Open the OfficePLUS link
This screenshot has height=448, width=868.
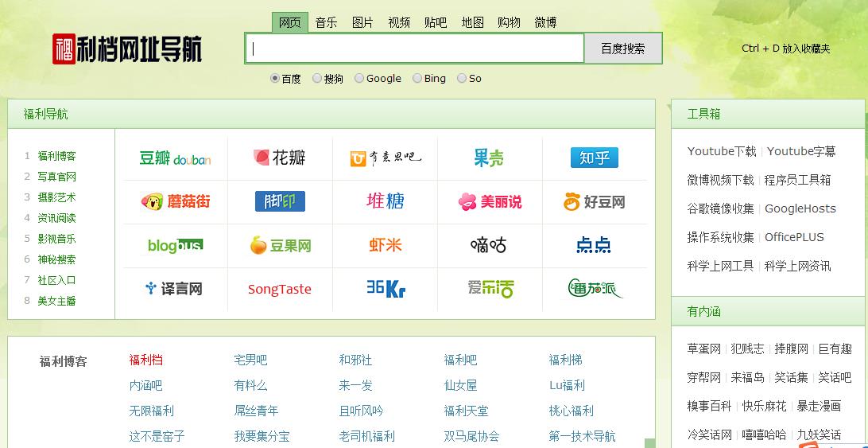(x=794, y=237)
